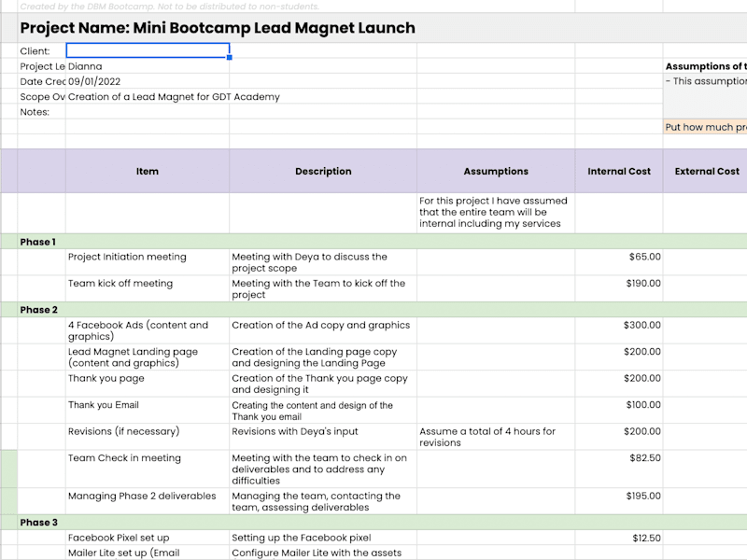Select the 'For this project I have assumed' cell
The height and width of the screenshot is (560, 747).
496,213
